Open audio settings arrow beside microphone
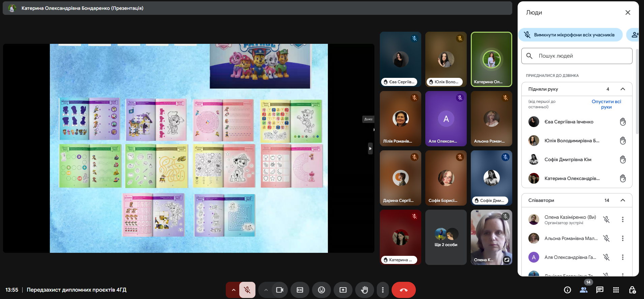644x299 pixels. [x=233, y=290]
